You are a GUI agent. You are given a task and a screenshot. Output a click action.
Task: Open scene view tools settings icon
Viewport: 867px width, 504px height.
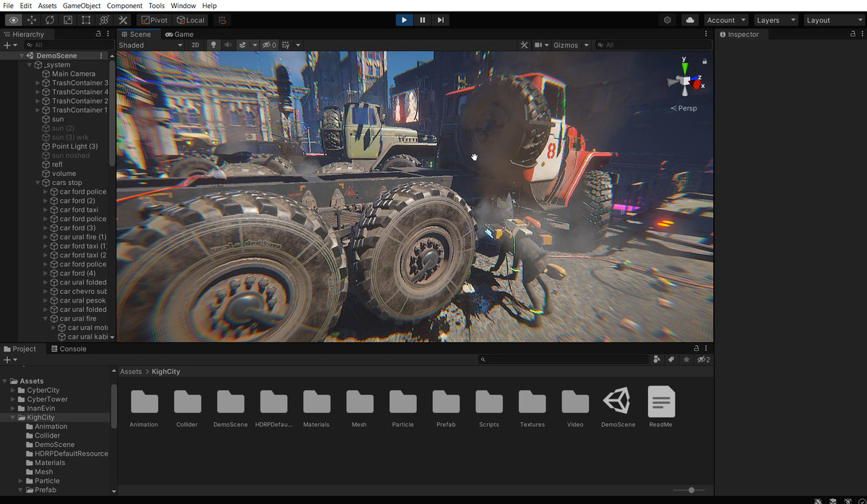(525, 45)
